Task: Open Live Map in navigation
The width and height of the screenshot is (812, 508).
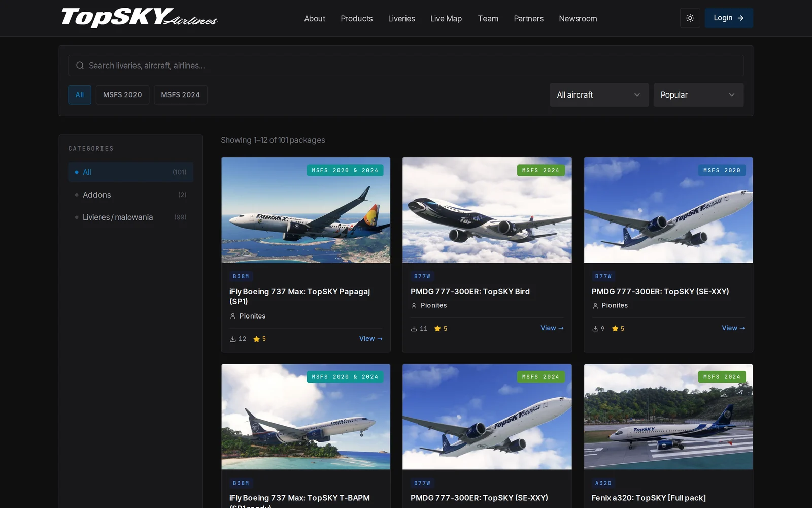Action: coord(446,19)
